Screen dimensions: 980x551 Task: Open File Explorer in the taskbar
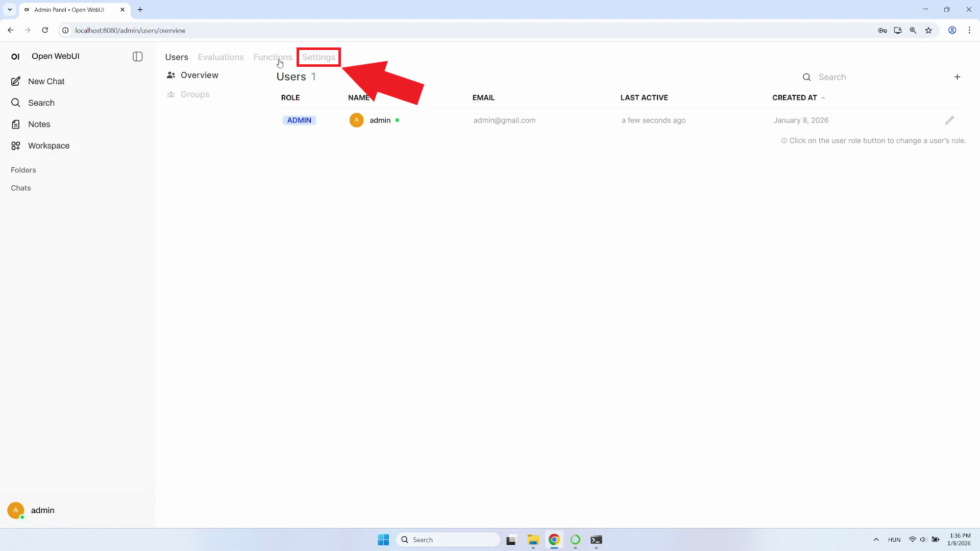[x=533, y=540]
